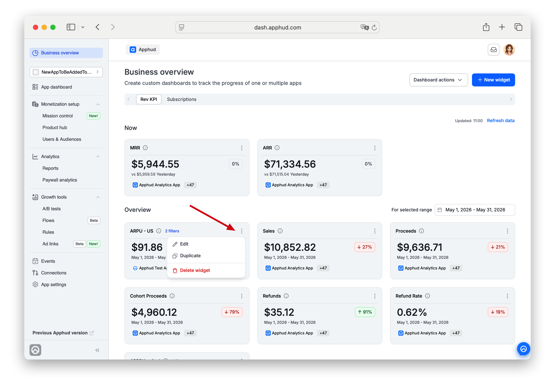
Task: Select Duplicate from the widget menu
Action: point(206,256)
